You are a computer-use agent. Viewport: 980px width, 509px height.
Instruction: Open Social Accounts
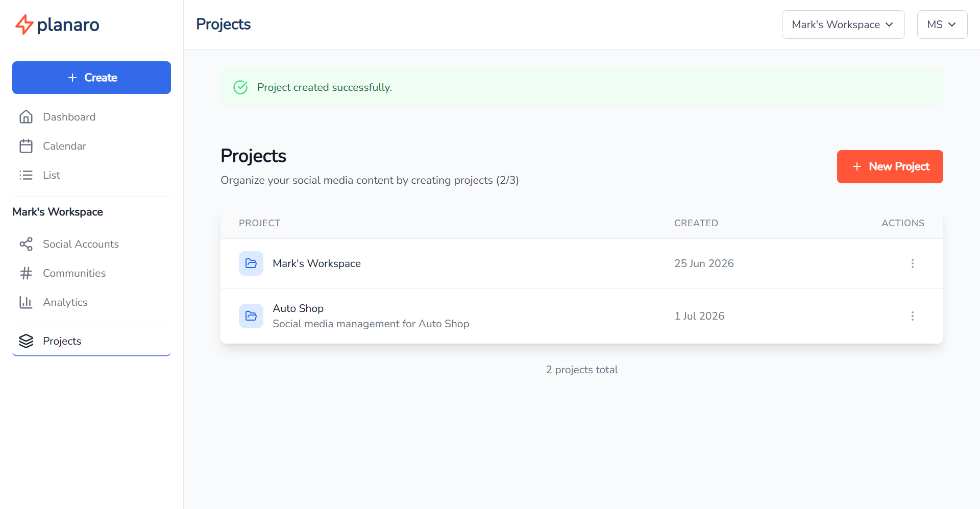(92, 244)
